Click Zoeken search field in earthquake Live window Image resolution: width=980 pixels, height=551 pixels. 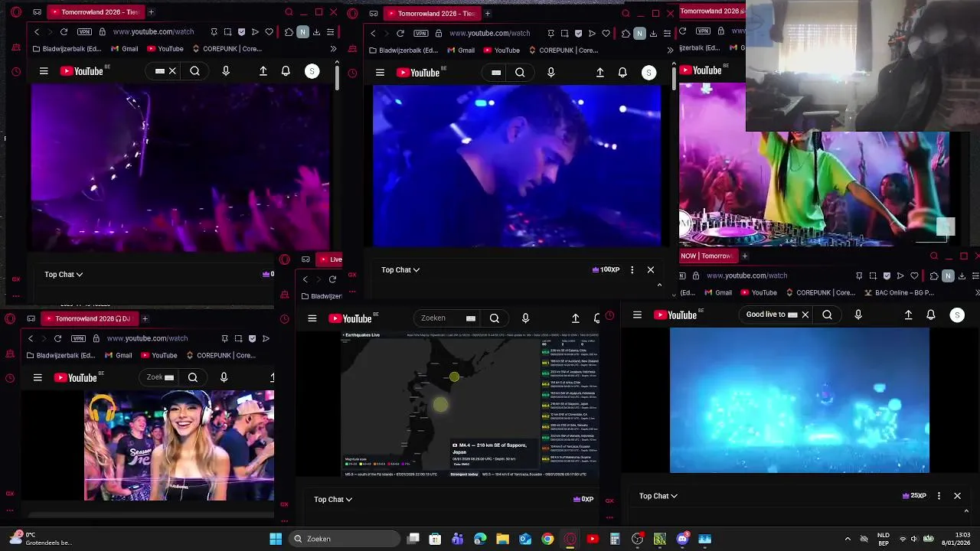(x=448, y=318)
